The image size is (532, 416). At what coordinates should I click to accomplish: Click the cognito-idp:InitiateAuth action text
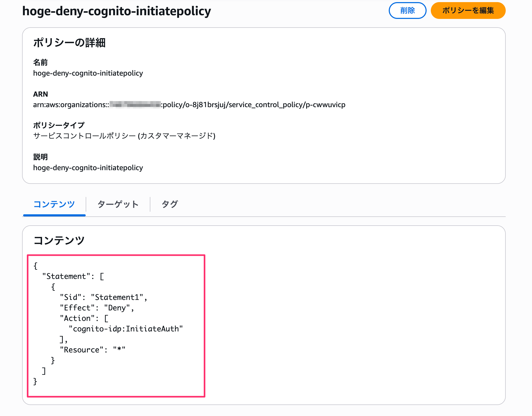[x=126, y=329]
